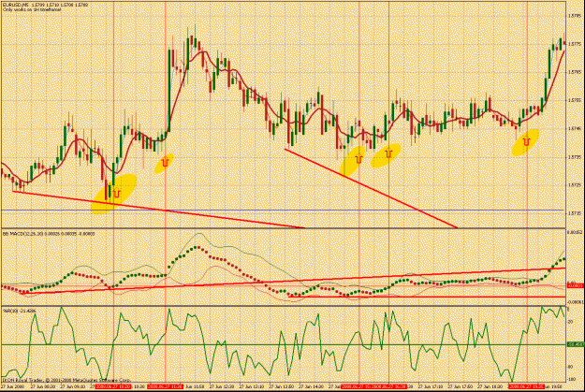The height and width of the screenshot is (392, 585).
Task: Click the '27 Jun 13:10' time label
Action: pos(251,386)
